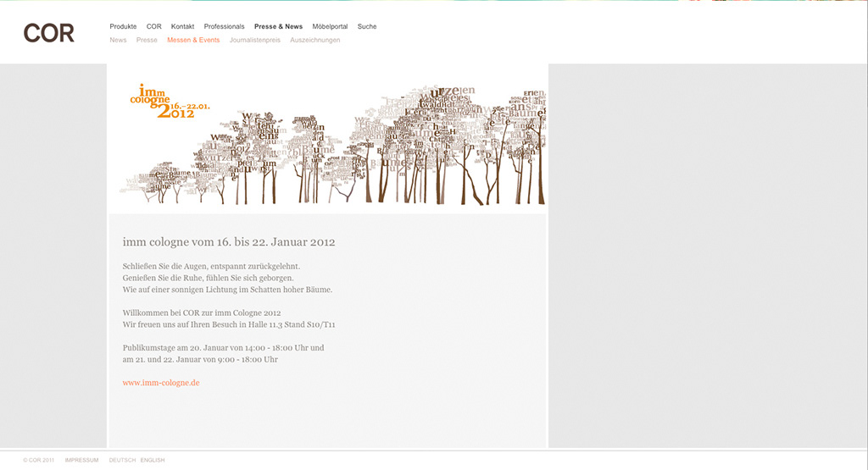Switch language to English

click(x=153, y=460)
